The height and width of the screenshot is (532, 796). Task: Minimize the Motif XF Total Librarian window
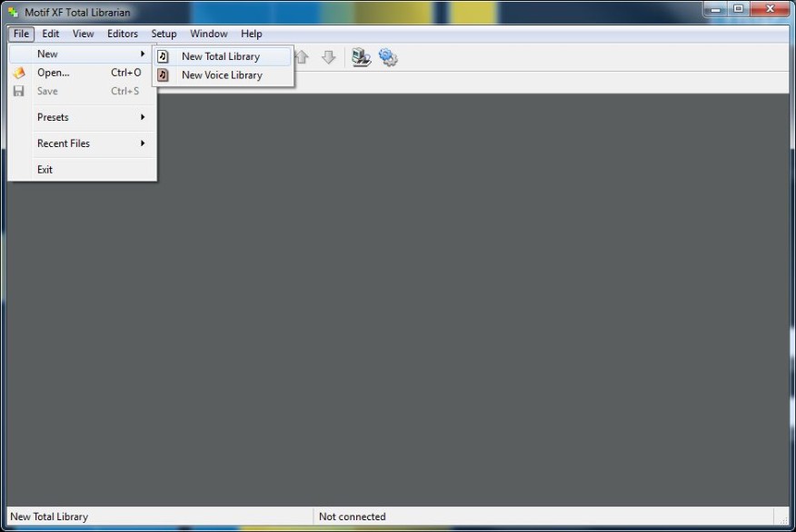[x=716, y=9]
